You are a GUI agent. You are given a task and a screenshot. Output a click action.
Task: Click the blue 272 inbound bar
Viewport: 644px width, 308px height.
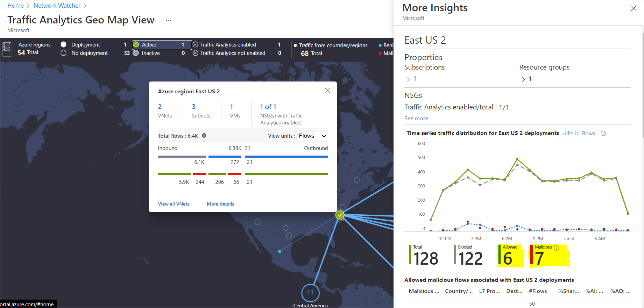pyautogui.click(x=225, y=157)
